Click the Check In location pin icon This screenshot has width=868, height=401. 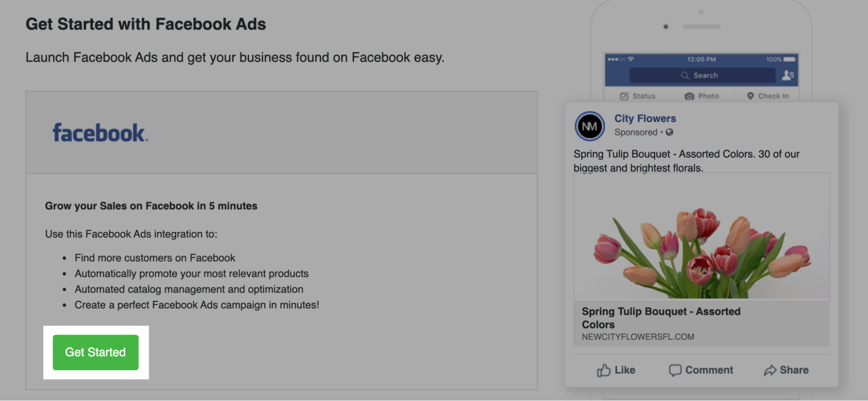[x=750, y=96]
